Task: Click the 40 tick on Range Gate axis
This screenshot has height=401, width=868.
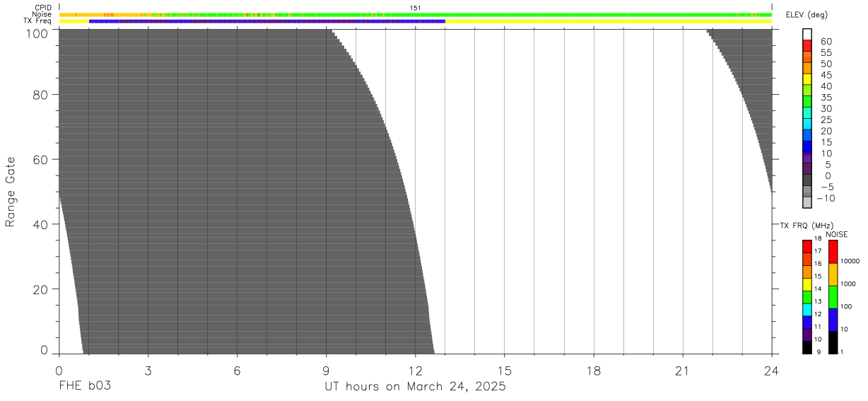Action: (x=41, y=225)
